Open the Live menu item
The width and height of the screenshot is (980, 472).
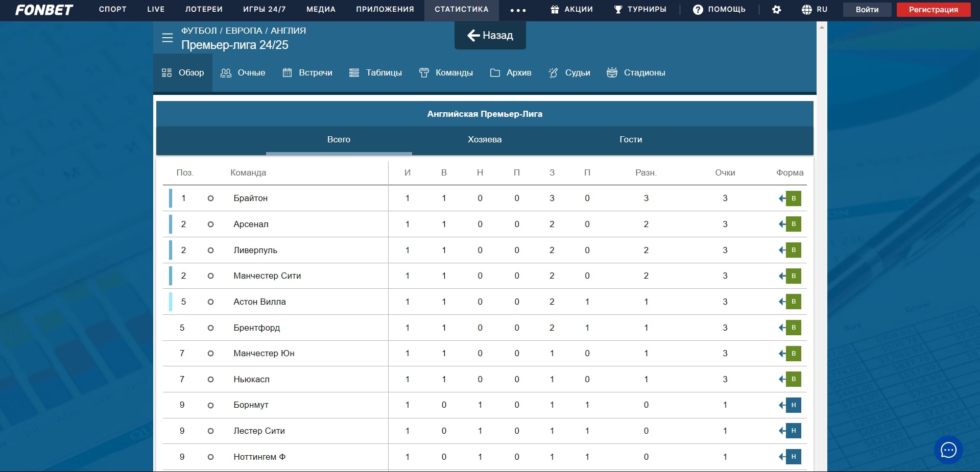point(156,10)
